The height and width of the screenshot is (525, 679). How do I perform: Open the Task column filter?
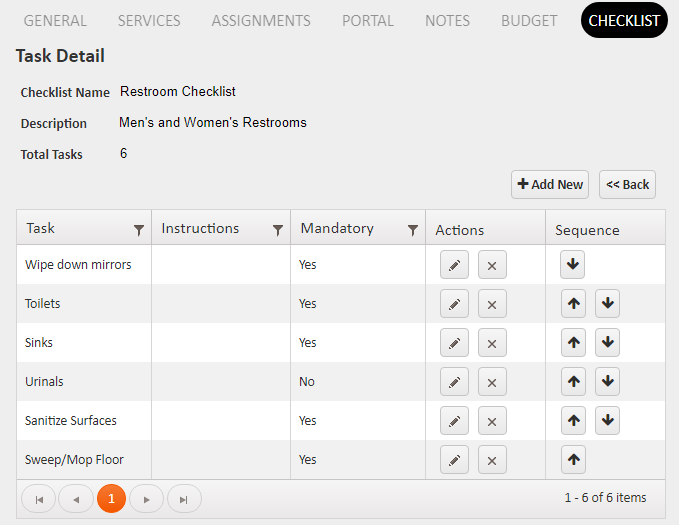(x=139, y=230)
